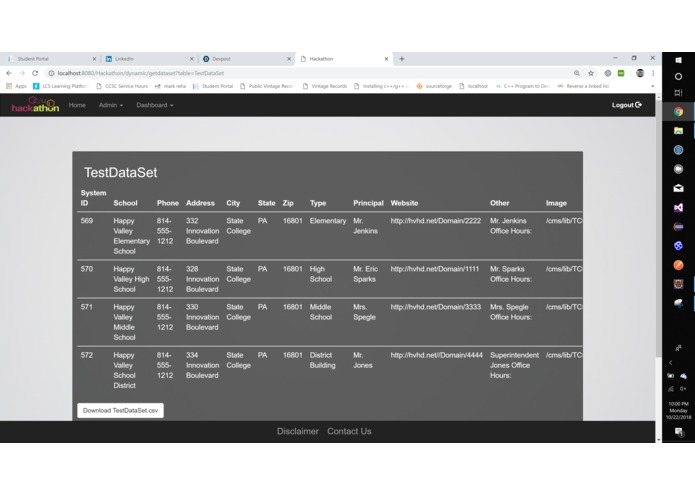This screenshot has width=695, height=494.
Task: Go to Home in the navbar
Action: coord(77,105)
